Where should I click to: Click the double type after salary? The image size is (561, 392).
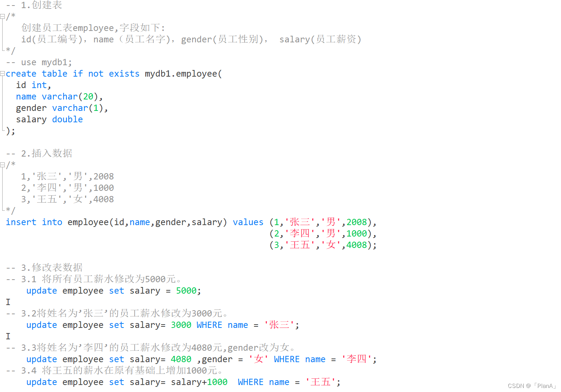pos(67,119)
